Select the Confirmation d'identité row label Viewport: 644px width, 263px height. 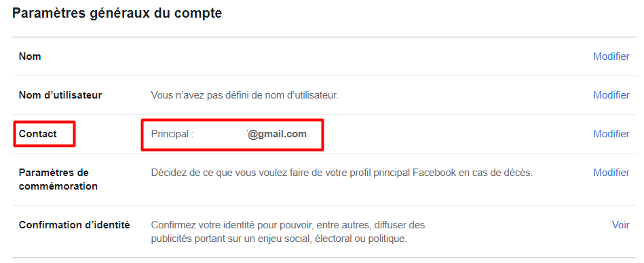pyautogui.click(x=75, y=225)
